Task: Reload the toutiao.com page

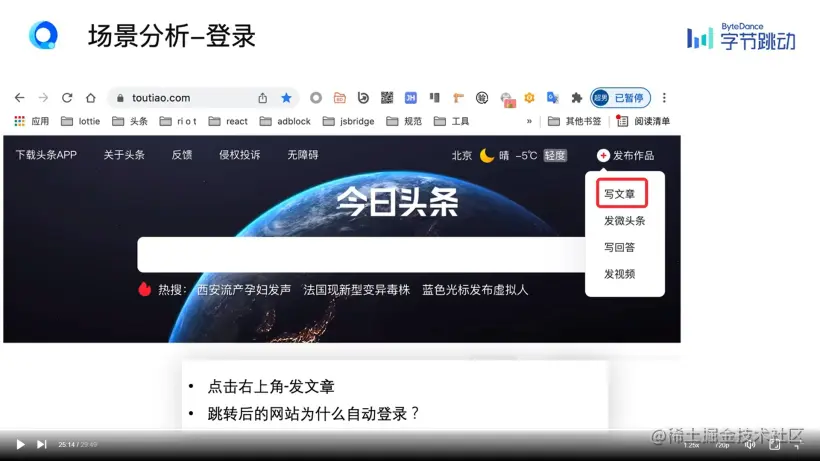Action: coord(67,98)
